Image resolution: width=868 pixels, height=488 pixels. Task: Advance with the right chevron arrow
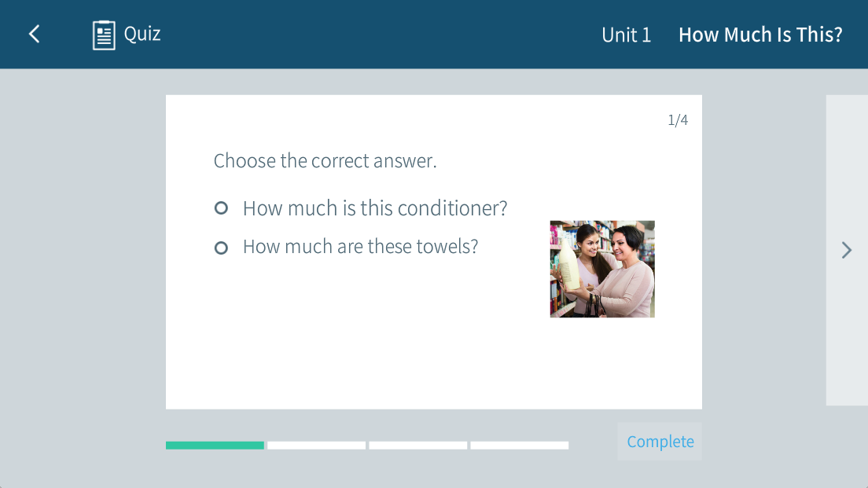click(846, 250)
